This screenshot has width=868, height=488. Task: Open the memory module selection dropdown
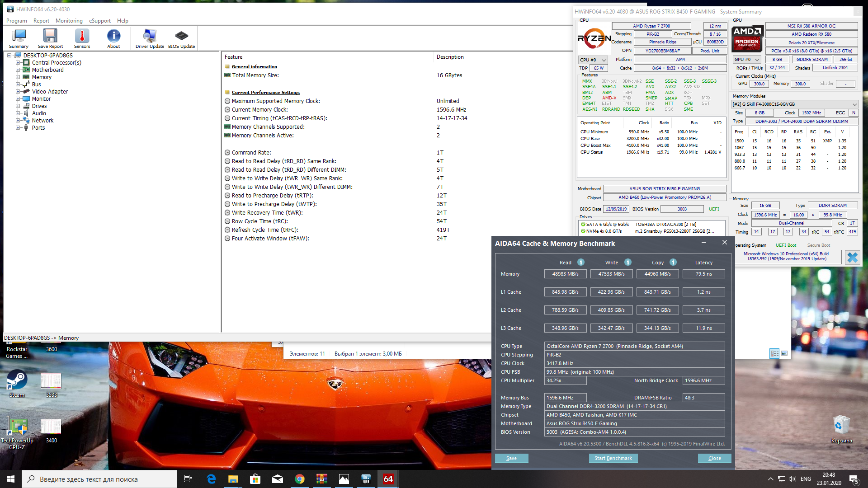[x=795, y=104]
